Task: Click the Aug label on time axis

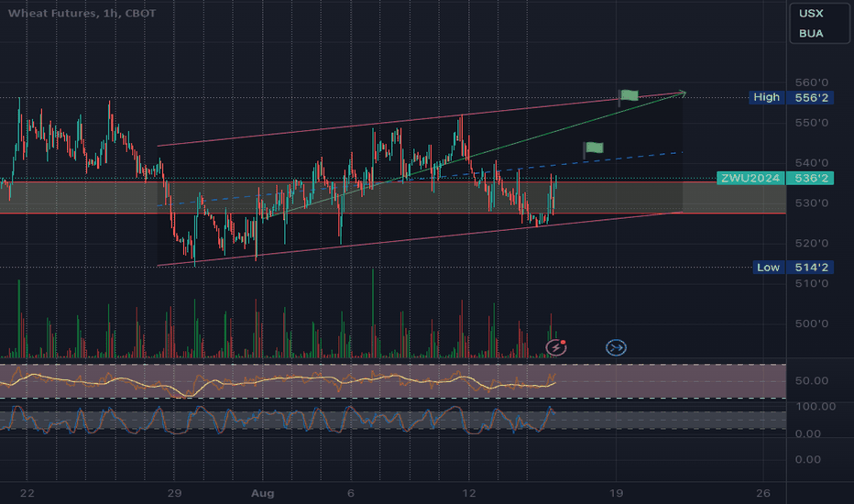Action: [262, 493]
